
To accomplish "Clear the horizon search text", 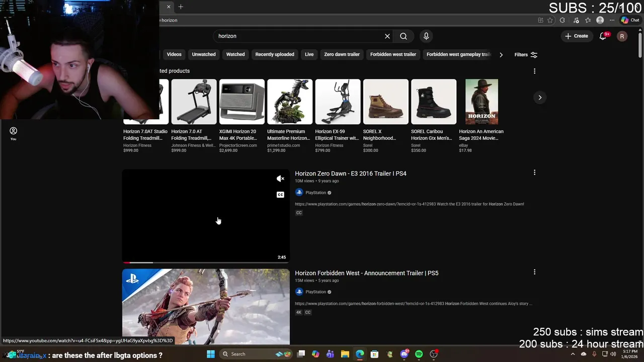I will click(387, 36).
